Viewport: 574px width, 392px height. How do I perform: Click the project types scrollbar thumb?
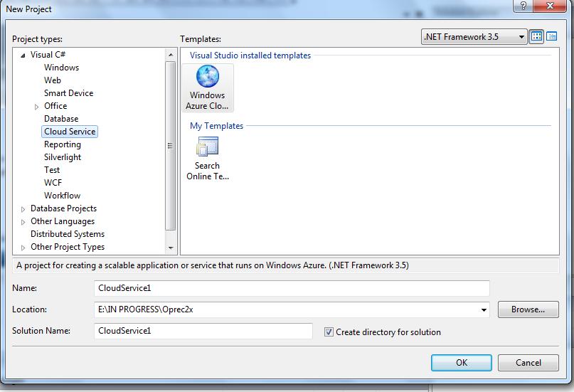171,146
